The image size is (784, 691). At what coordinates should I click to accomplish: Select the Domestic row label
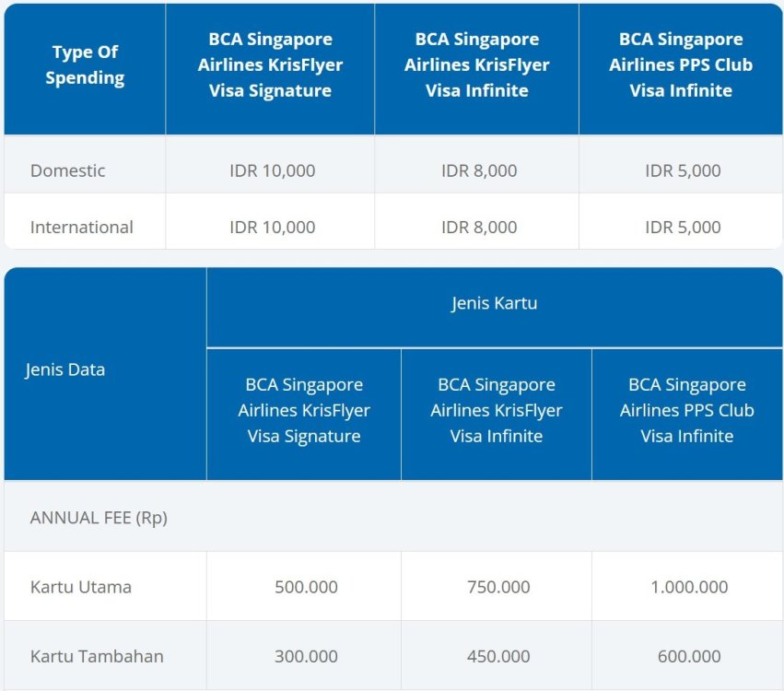(68, 170)
